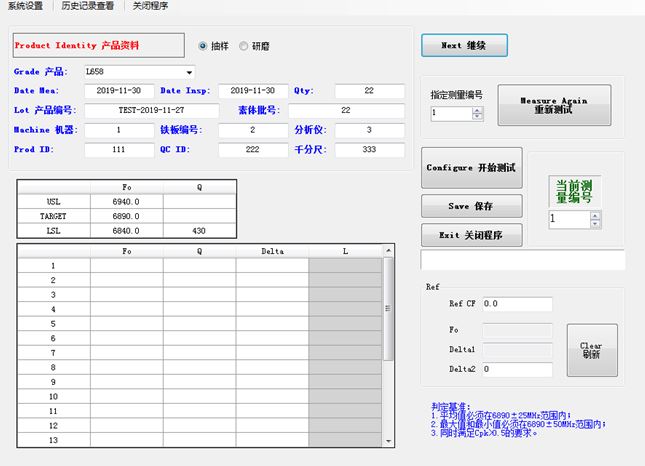Click the Delta2 input field
645x466 pixels.
click(517, 369)
